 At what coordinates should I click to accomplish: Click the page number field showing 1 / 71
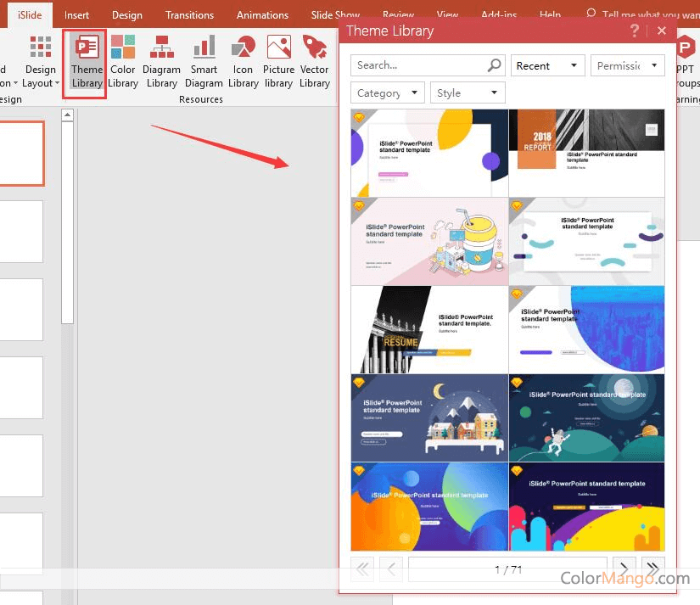(507, 569)
